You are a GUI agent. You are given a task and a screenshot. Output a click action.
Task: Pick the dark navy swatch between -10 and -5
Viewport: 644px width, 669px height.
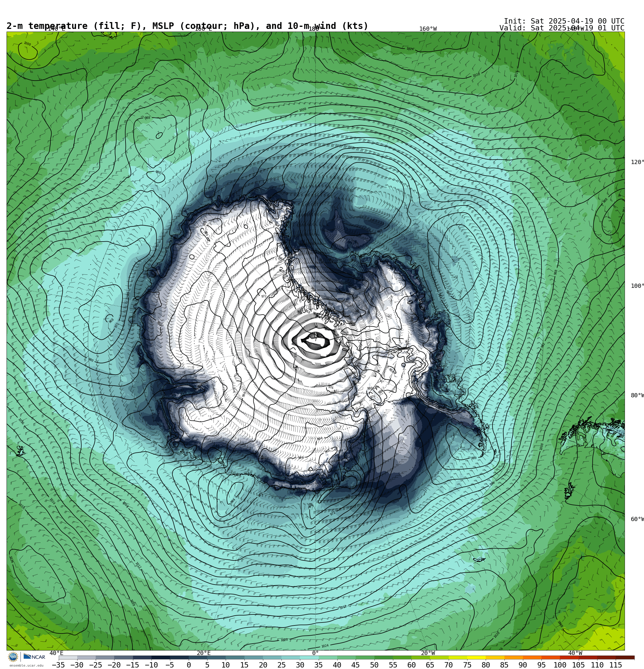pyautogui.click(x=160, y=657)
